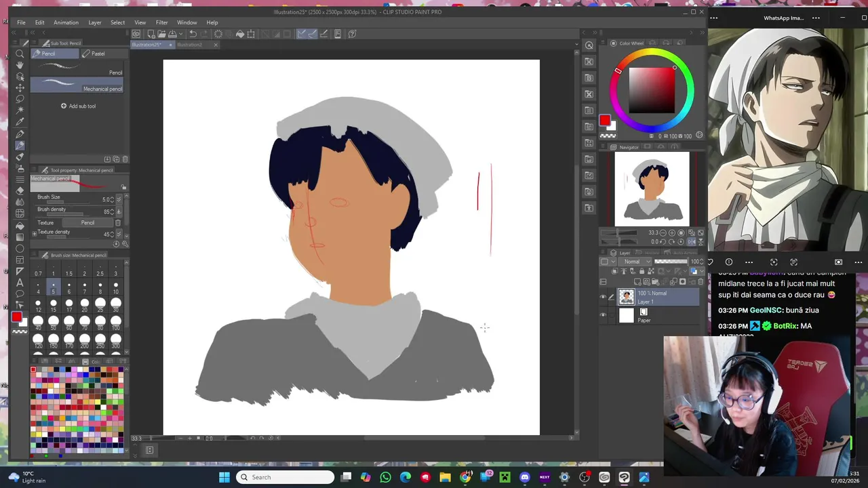This screenshot has height=488, width=868.
Task: Select the Auto select wand tool
Action: click(x=20, y=110)
